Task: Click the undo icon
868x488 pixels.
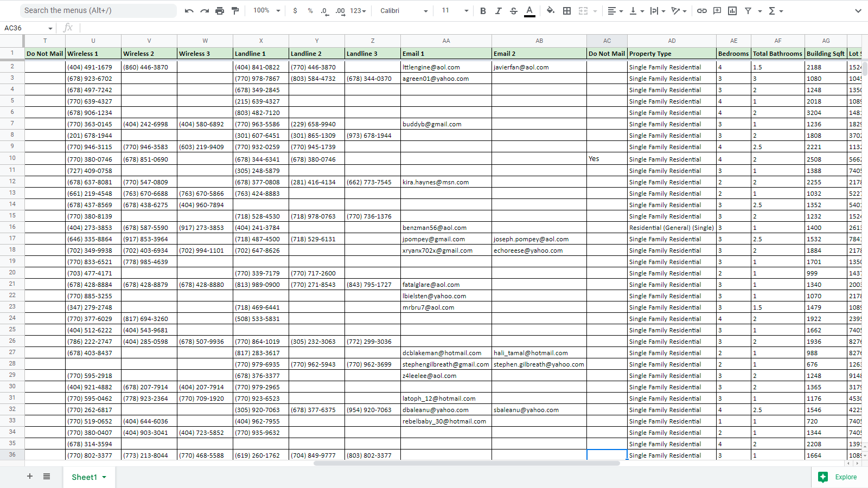Action: pyautogui.click(x=189, y=11)
